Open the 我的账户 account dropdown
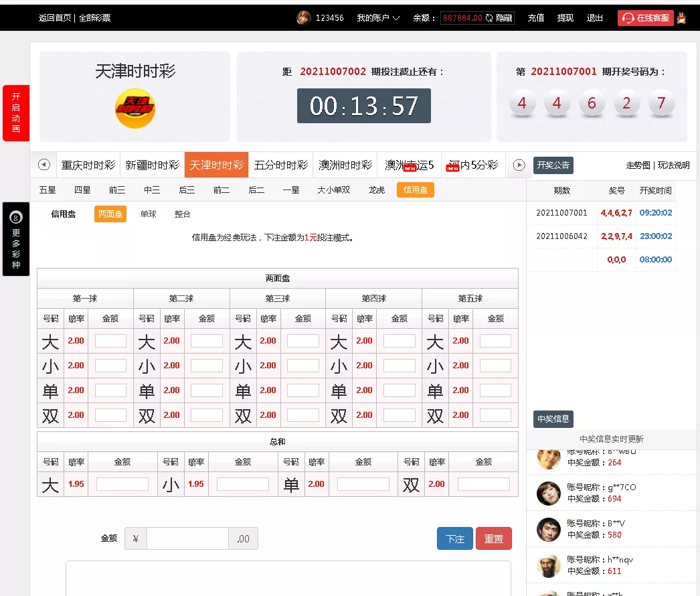The height and width of the screenshot is (596, 700). click(377, 17)
